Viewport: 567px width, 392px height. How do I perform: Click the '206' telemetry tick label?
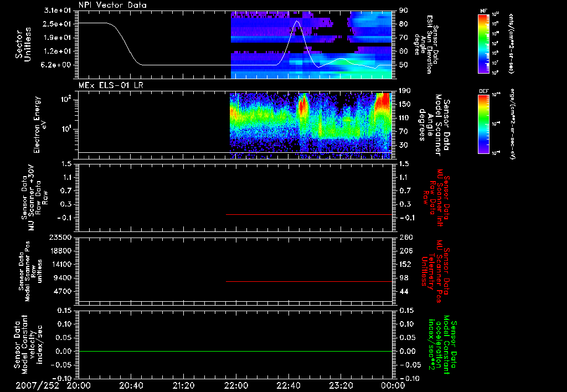coord(405,251)
